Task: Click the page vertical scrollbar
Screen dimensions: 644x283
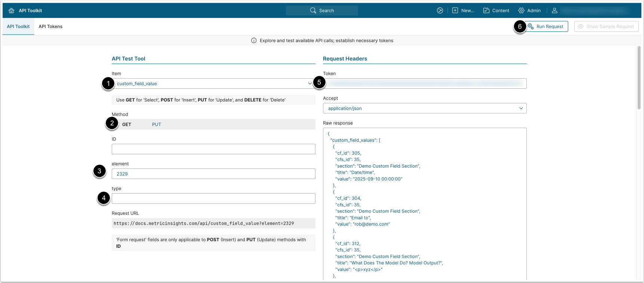Action: point(639,78)
